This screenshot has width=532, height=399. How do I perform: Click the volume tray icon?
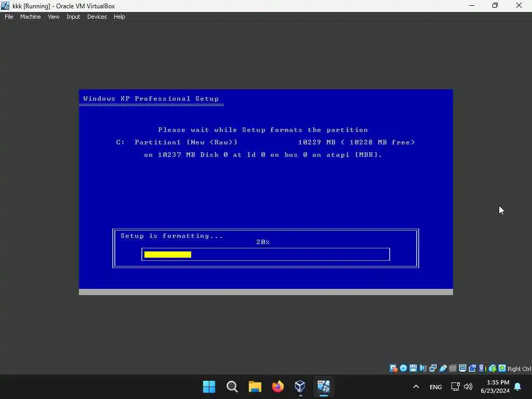468,387
